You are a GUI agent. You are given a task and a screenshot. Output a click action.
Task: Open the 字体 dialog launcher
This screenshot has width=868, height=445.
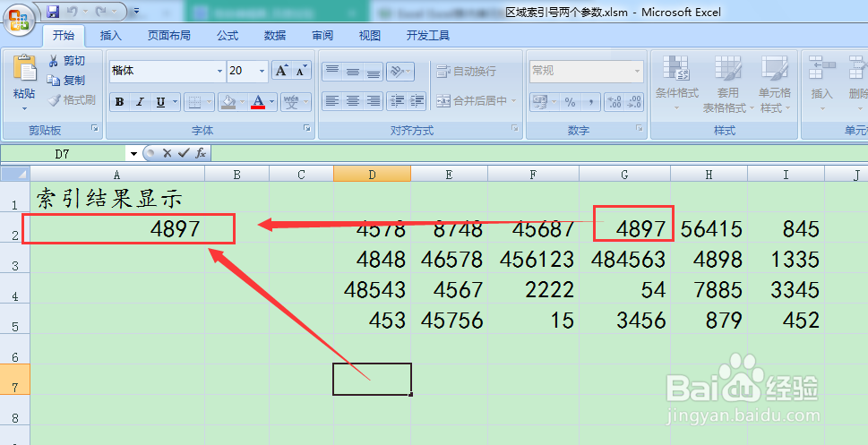307,128
